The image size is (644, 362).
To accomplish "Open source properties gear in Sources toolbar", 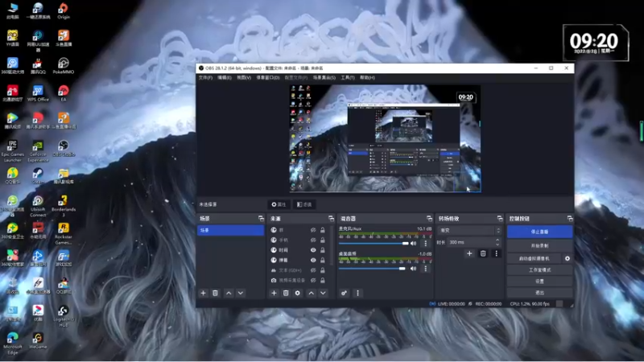I will pyautogui.click(x=298, y=293).
